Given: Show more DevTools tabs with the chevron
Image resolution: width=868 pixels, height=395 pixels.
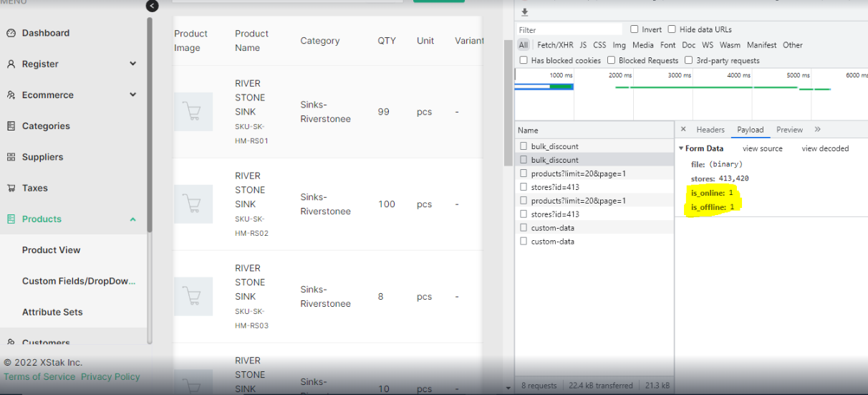Looking at the screenshot, I should click(817, 130).
